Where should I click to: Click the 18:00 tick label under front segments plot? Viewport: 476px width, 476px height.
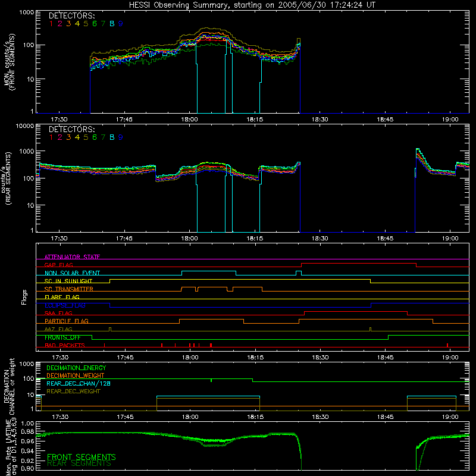pyautogui.click(x=189, y=120)
